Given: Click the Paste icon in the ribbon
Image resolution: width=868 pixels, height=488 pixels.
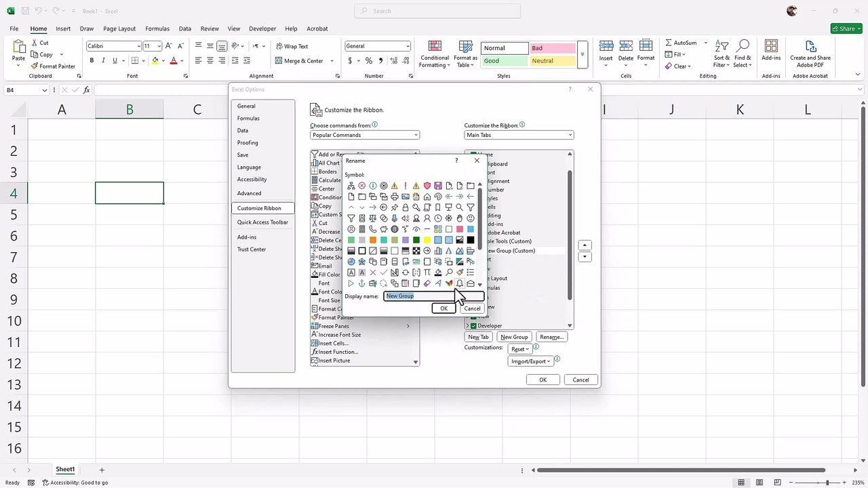Looking at the screenshot, I should pyautogui.click(x=18, y=47).
